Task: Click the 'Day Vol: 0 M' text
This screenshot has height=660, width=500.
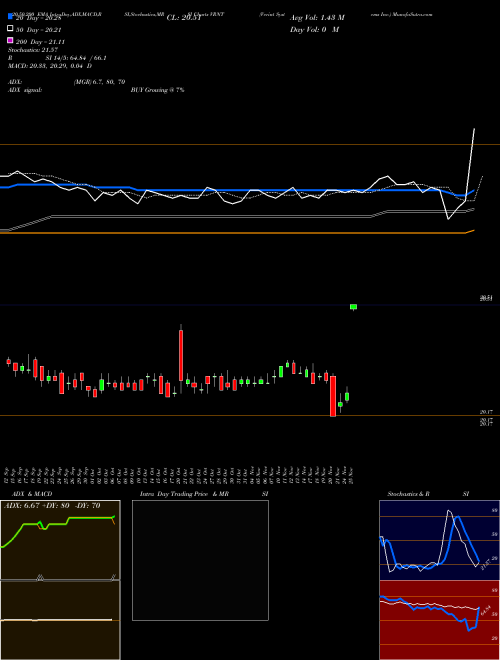Action: 314,29
